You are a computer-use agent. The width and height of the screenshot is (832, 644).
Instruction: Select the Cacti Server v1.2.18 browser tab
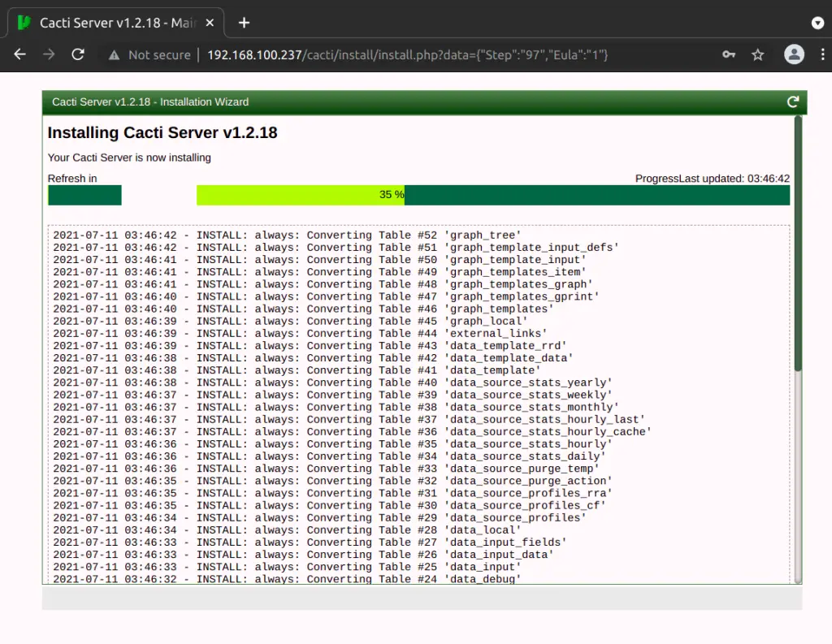[x=114, y=23]
